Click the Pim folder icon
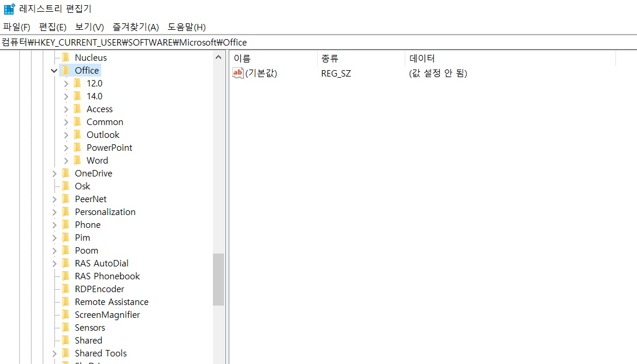Viewport: 637px width, 364px height. 66,237
